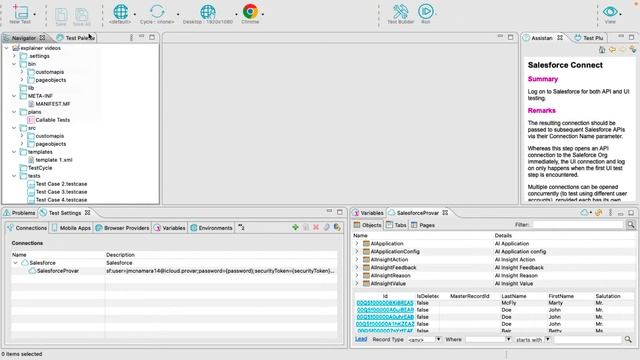The width and height of the screenshot is (640, 360).
Task: Click the Lead link
Action: pyautogui.click(x=361, y=339)
